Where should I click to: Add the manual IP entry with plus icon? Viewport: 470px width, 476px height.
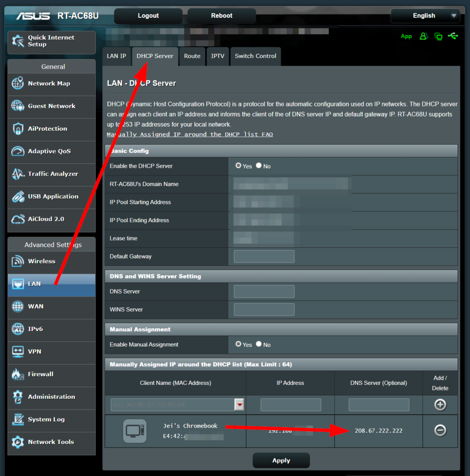click(440, 405)
